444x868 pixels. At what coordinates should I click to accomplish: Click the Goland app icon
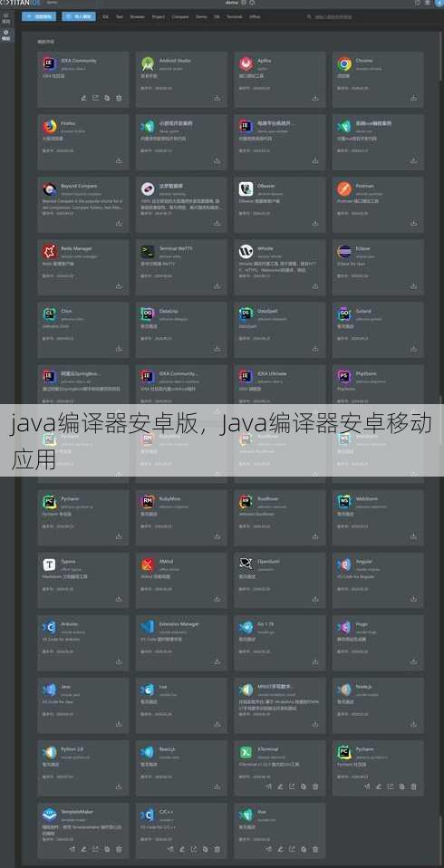344,314
